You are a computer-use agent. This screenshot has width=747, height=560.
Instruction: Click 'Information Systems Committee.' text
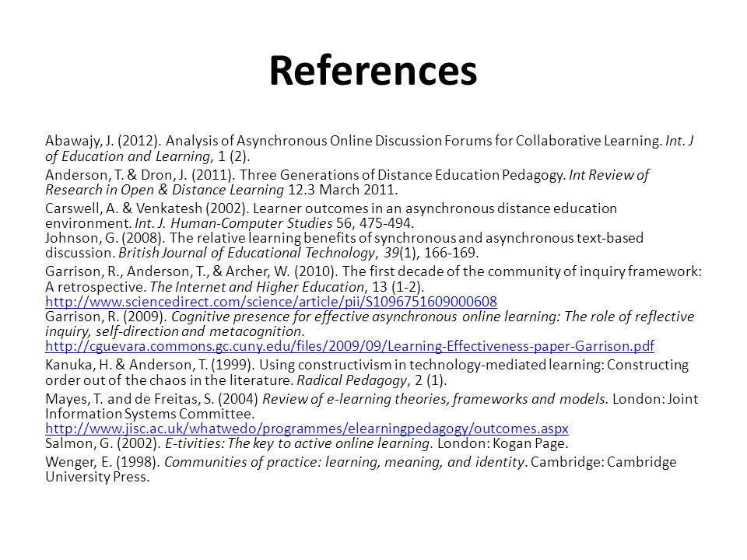pos(150,413)
